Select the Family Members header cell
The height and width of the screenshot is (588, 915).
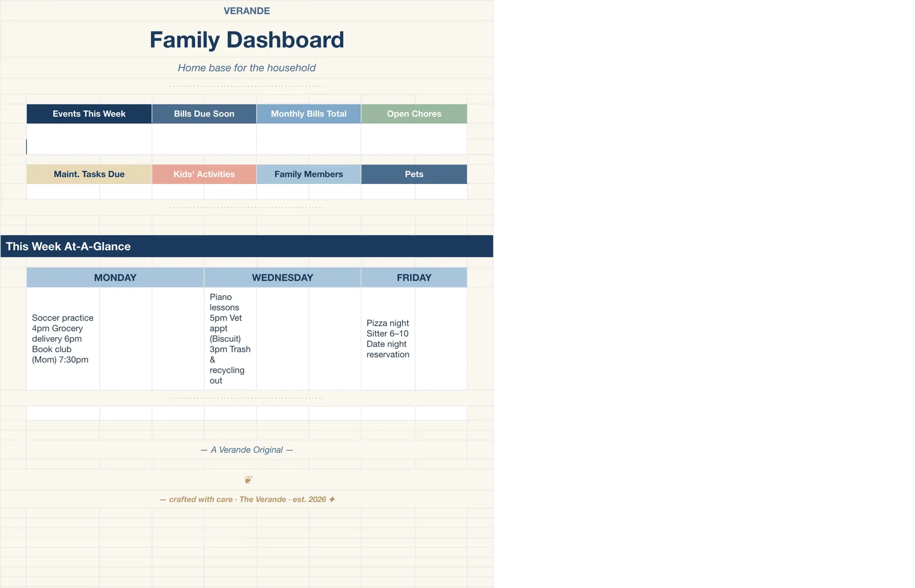pos(309,174)
